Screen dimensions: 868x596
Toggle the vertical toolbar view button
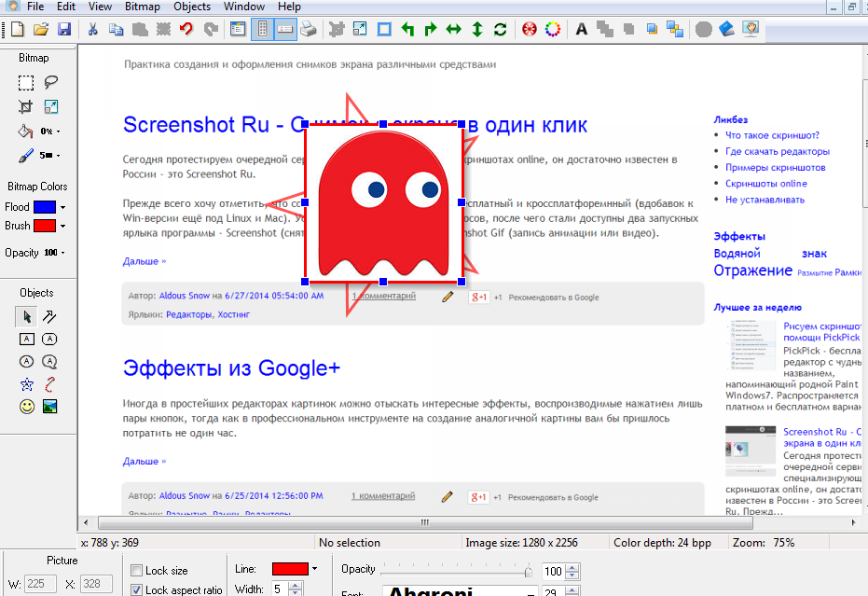click(x=262, y=29)
